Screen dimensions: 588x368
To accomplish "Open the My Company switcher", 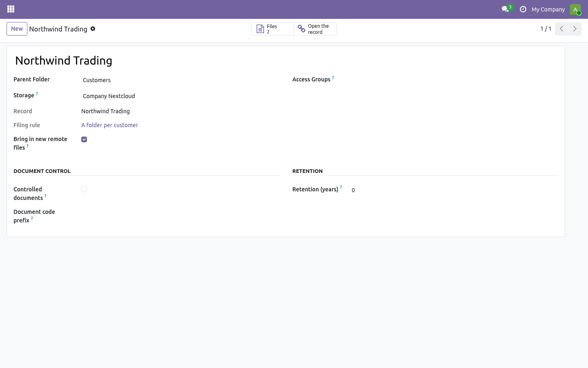I will click(548, 9).
